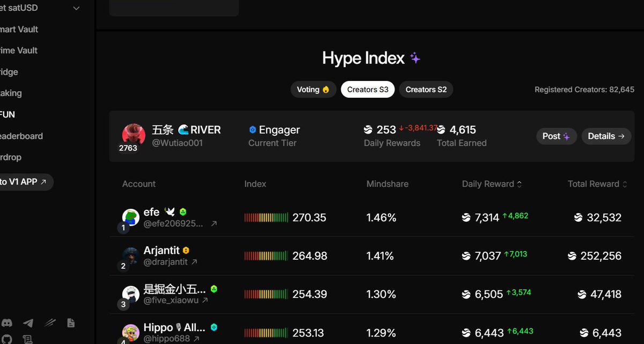Click the Details button
Viewport: 644px width, 344px height.
(x=606, y=136)
